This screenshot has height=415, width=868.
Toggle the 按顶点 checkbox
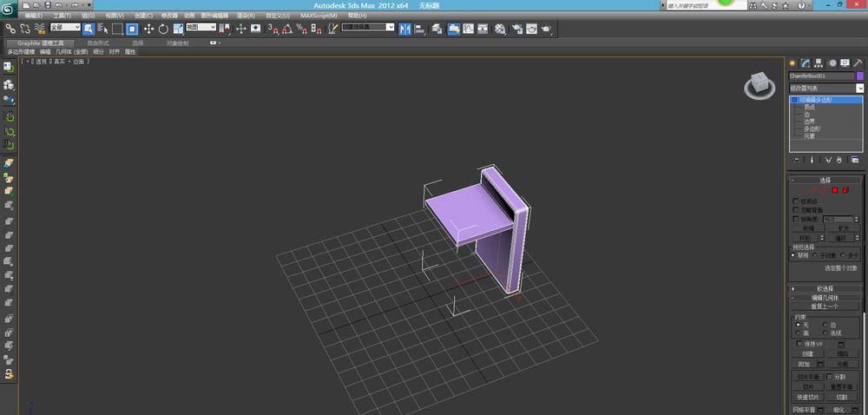(x=796, y=201)
